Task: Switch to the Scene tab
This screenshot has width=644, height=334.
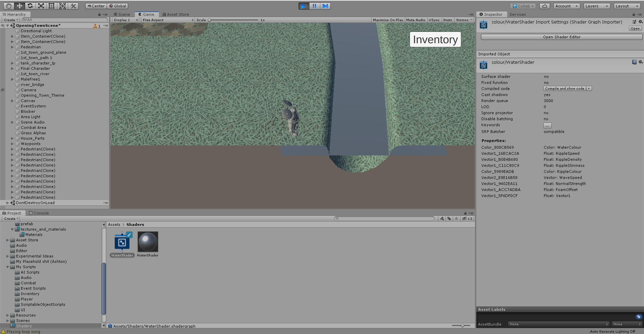Action: click(122, 14)
